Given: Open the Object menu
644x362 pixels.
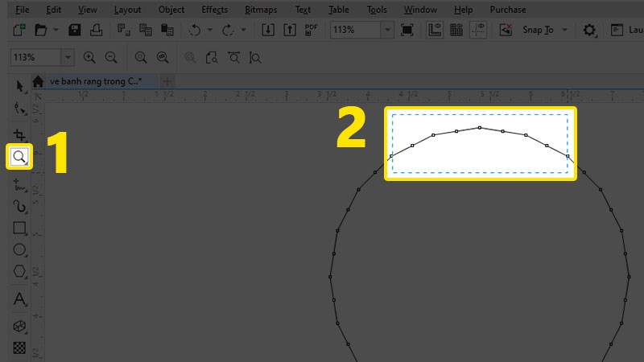Looking at the screenshot, I should tap(171, 10).
